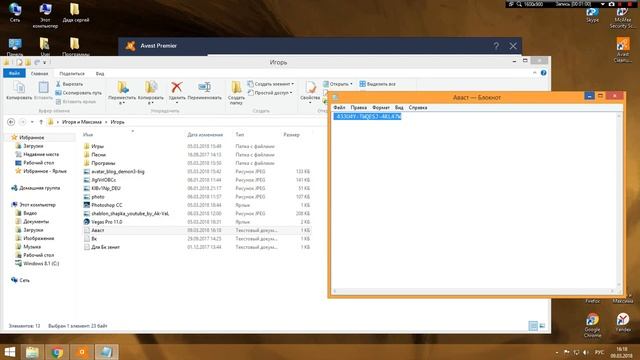Open the Правка menu in Блокнот
This screenshot has height=360, width=640.
point(358,107)
